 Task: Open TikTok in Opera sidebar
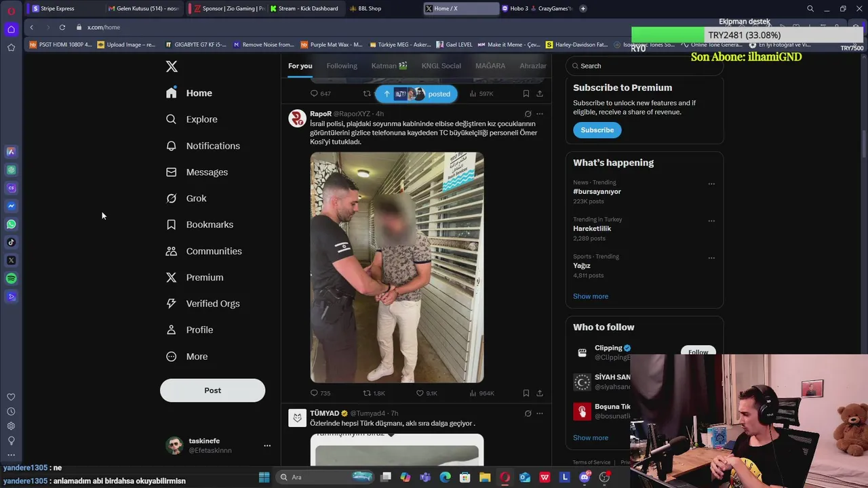coord(11,242)
